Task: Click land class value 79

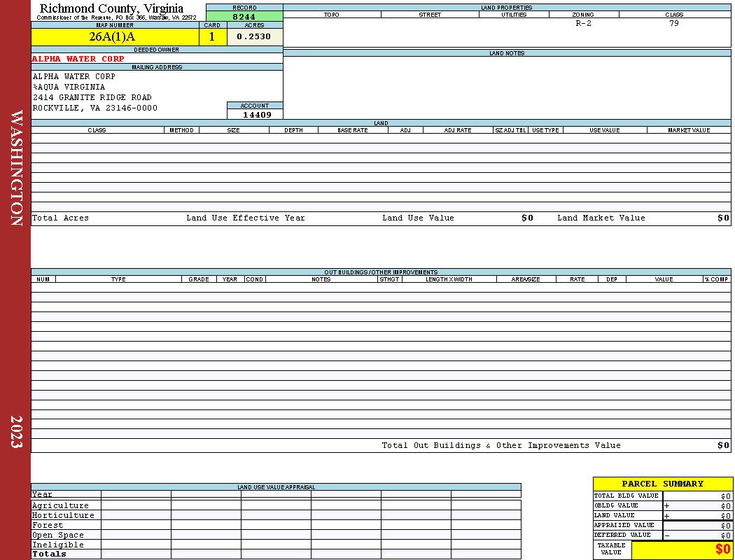Action: (x=673, y=23)
